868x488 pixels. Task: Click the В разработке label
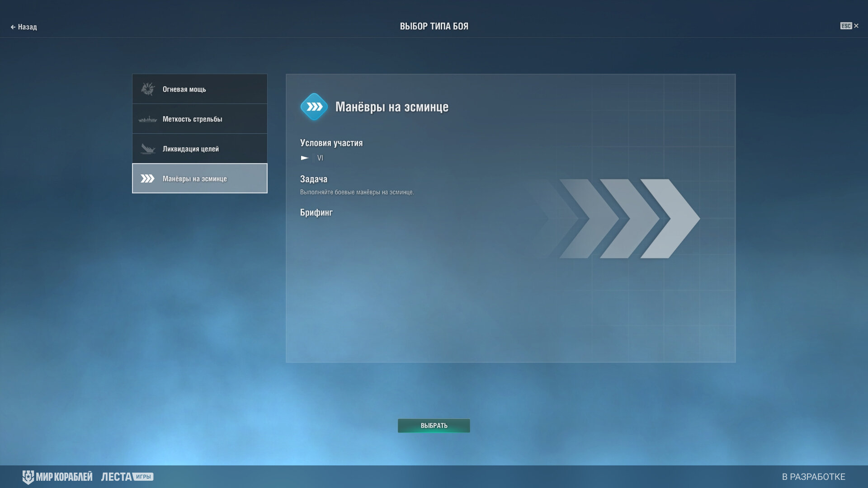click(814, 477)
